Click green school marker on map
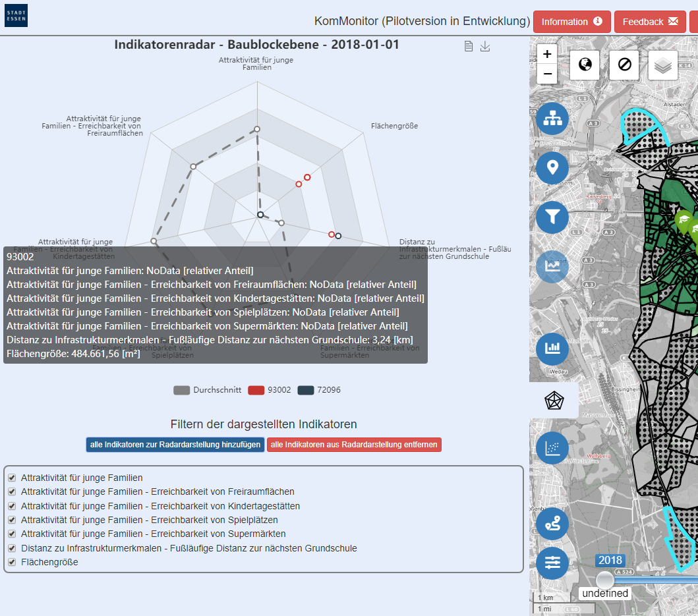The height and width of the screenshot is (616, 698). (683, 221)
